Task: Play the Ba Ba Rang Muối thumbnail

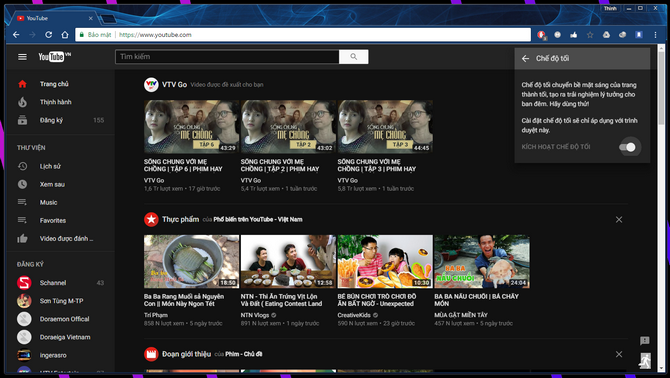Action: tap(191, 261)
